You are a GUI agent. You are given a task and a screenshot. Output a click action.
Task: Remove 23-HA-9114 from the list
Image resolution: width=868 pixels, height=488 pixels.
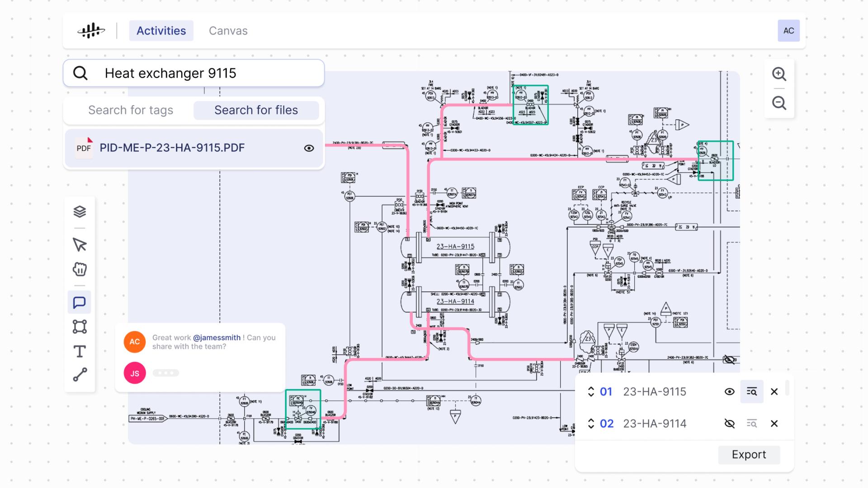click(x=774, y=424)
